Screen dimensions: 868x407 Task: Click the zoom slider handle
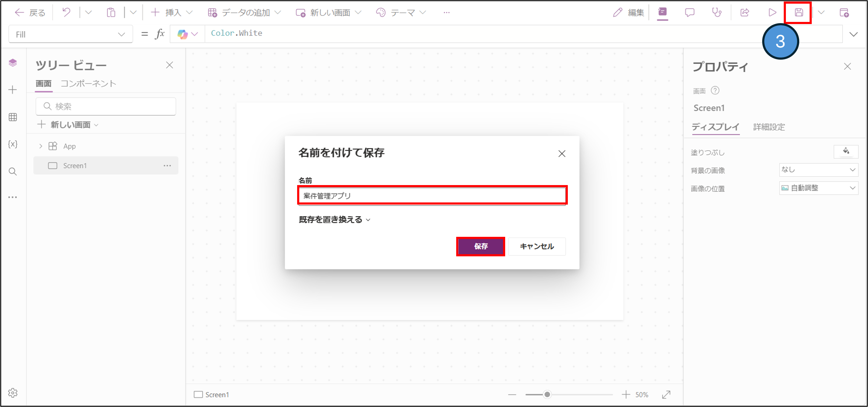click(547, 395)
